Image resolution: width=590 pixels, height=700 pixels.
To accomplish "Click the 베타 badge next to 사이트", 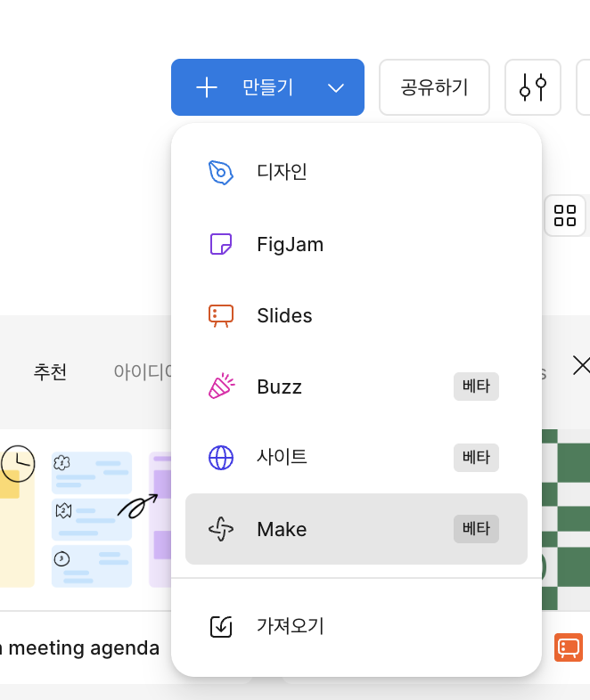I will (x=476, y=458).
